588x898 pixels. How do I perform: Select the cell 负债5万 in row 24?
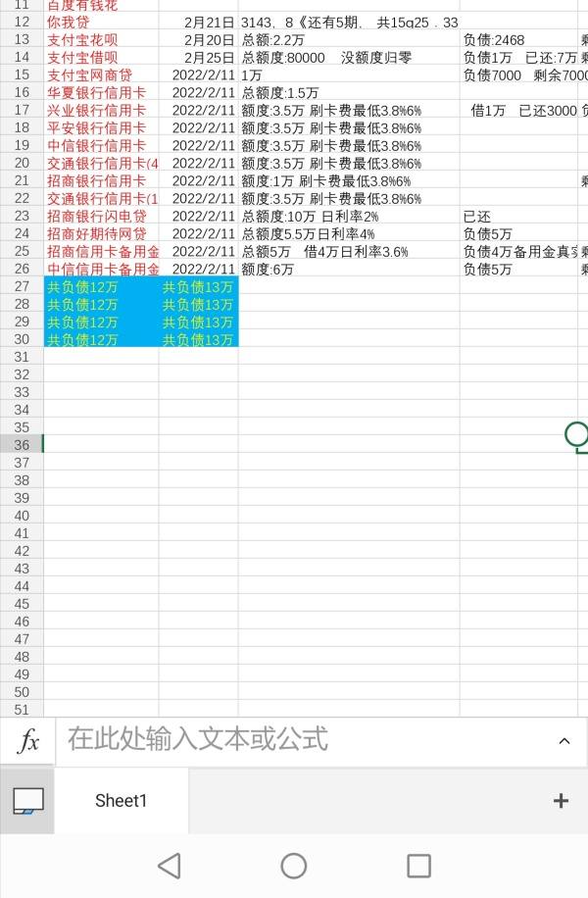519,233
